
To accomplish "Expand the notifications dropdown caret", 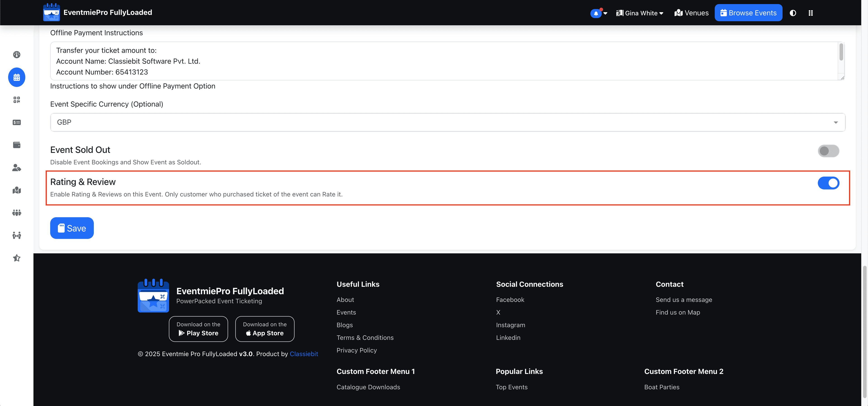I will pos(605,14).
